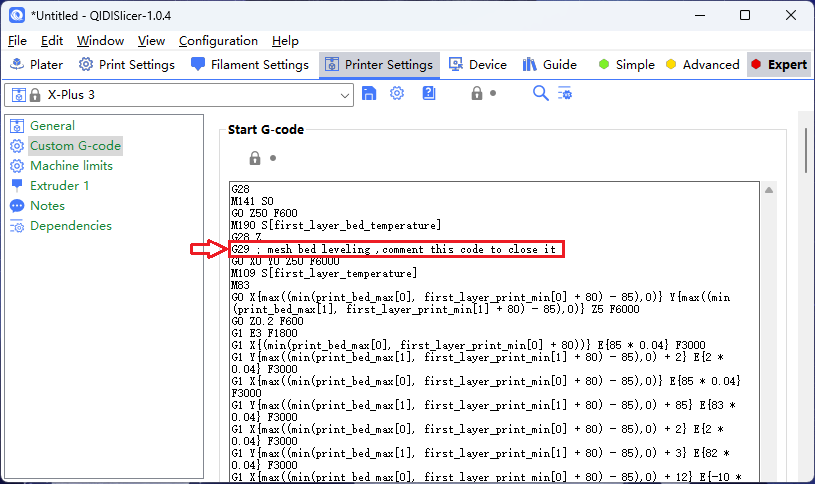Click the save preset floppy disk icon
This screenshot has height=484, width=815.
point(369,93)
